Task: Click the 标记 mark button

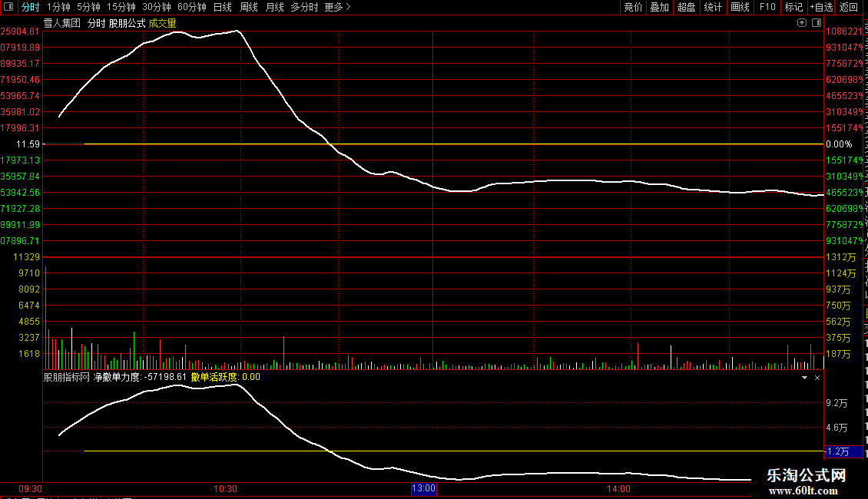Action: (793, 7)
